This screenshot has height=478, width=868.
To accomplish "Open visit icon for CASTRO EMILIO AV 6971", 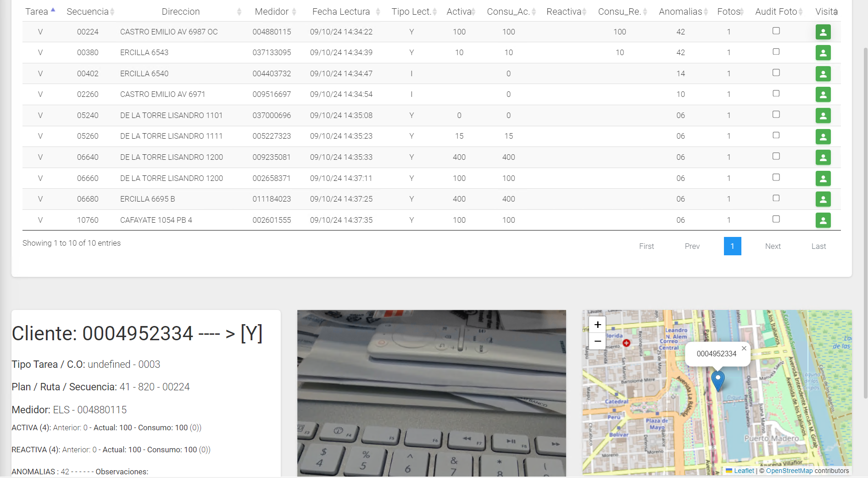I will point(823,95).
